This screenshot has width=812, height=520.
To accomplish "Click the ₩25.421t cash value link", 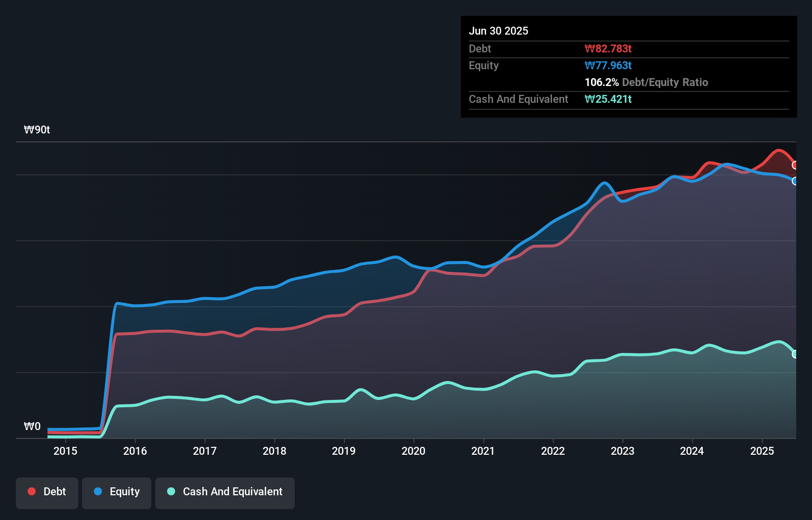I will tap(608, 99).
